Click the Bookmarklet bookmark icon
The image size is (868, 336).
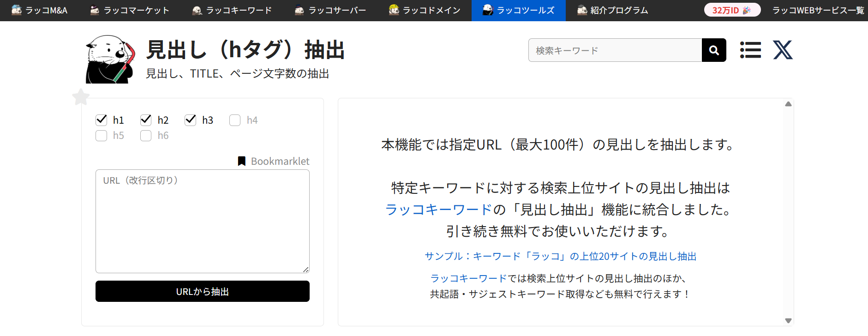click(x=241, y=161)
